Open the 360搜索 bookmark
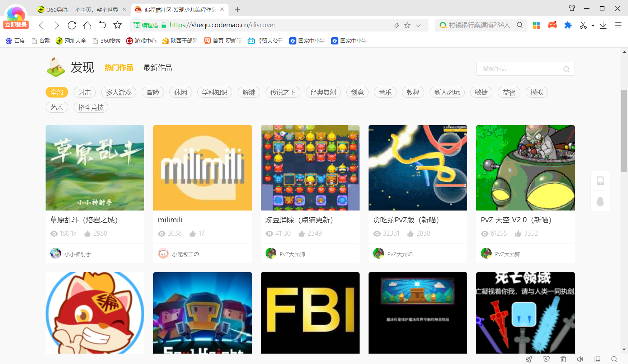The image size is (628, 364). (107, 41)
